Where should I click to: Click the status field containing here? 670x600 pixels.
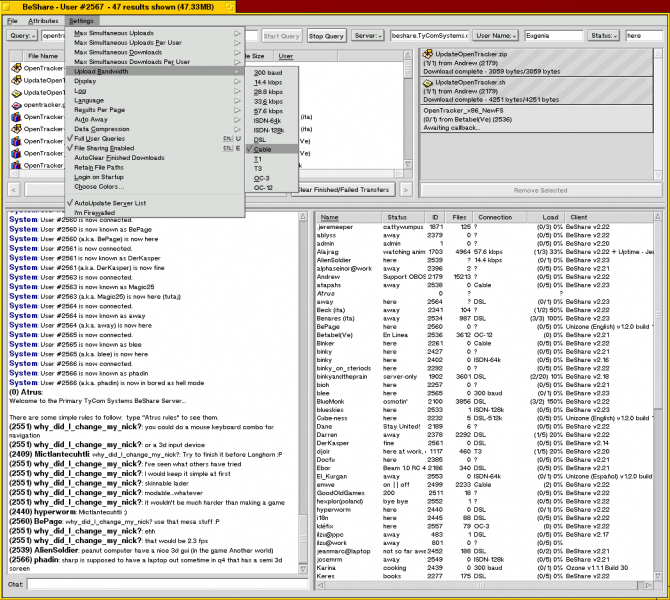click(x=644, y=35)
